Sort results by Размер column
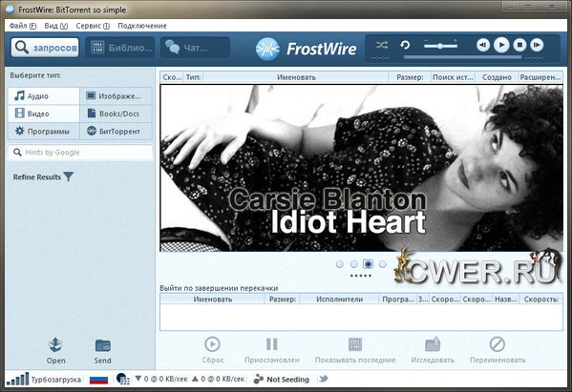Viewport: 572px width, 392px height. coord(410,77)
